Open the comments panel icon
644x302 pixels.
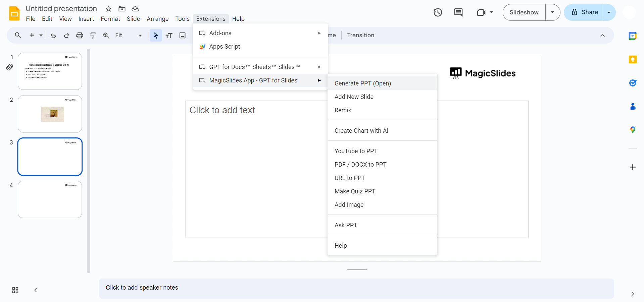458,13
